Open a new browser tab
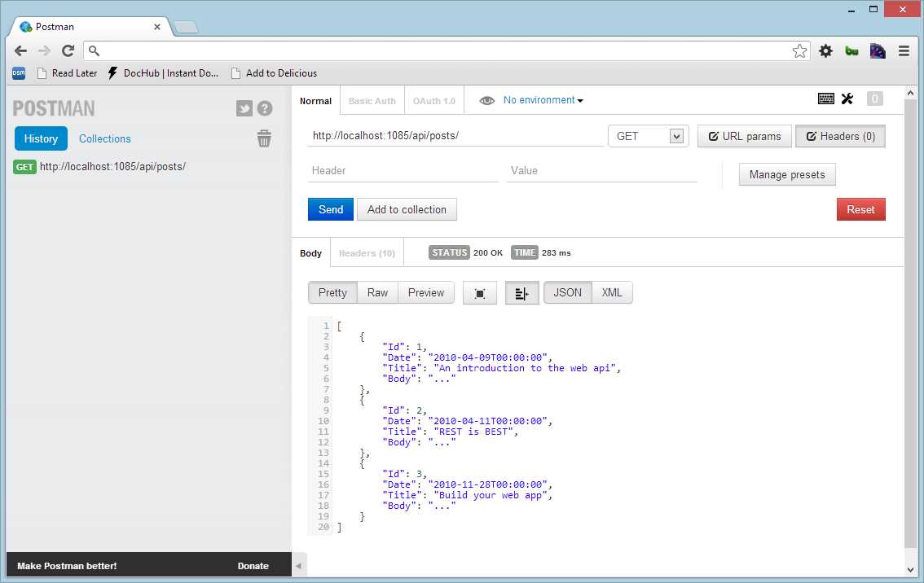The image size is (924, 583). 187,27
